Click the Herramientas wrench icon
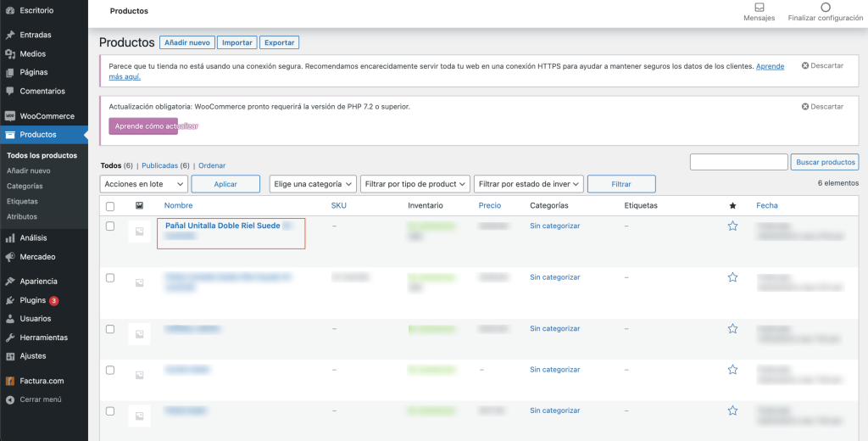Viewport: 868px width, 441px height. point(10,338)
